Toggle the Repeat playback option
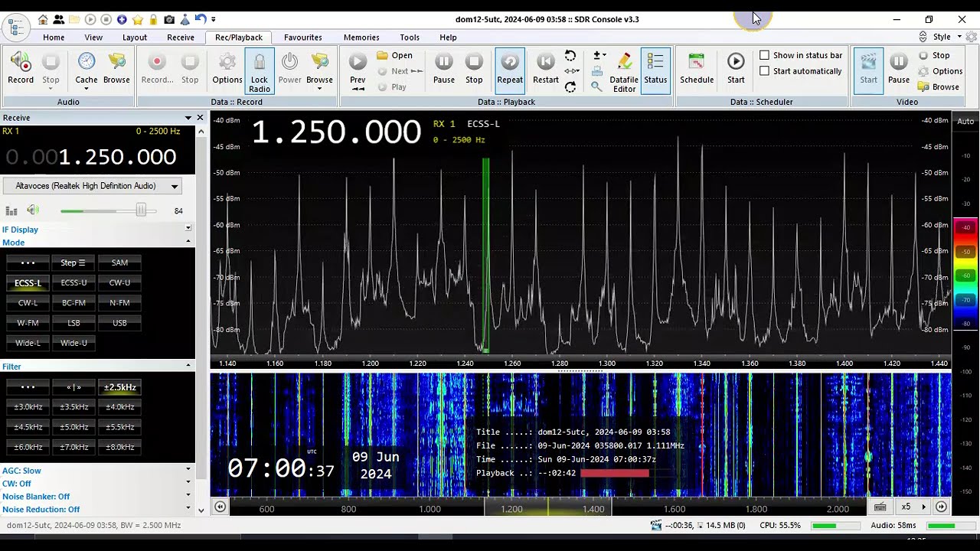Viewport: 980px width, 551px height. click(x=510, y=70)
